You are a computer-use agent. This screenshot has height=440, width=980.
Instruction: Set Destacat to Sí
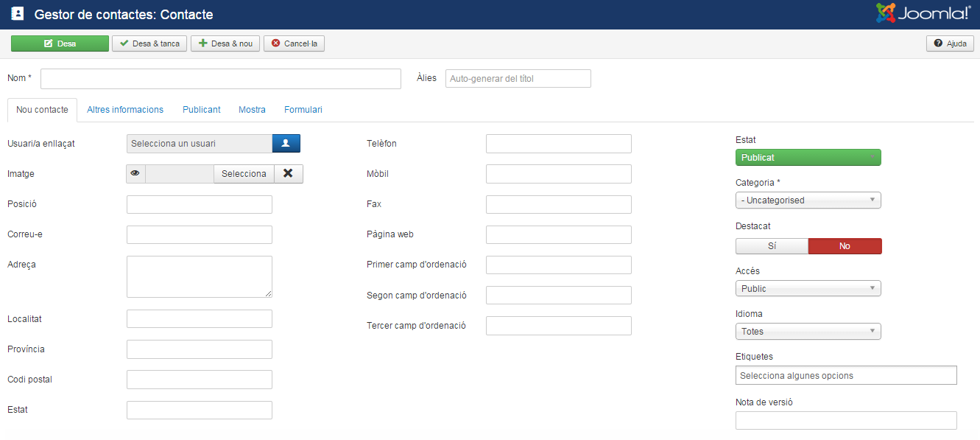772,246
